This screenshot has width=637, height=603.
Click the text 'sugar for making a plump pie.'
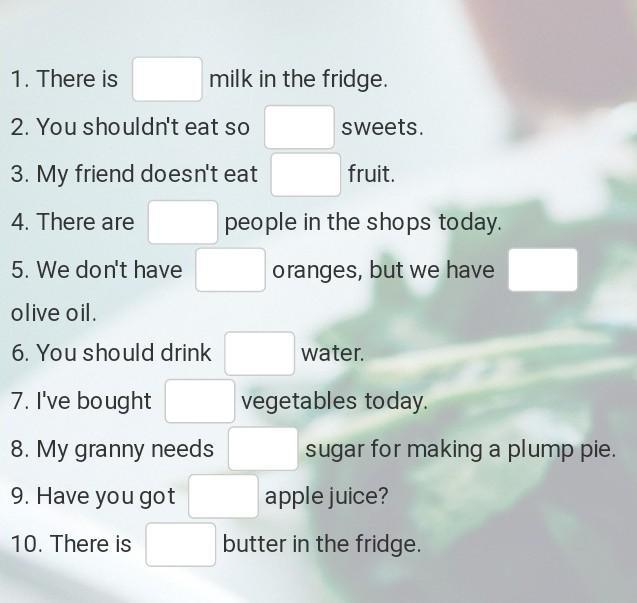coord(460,449)
